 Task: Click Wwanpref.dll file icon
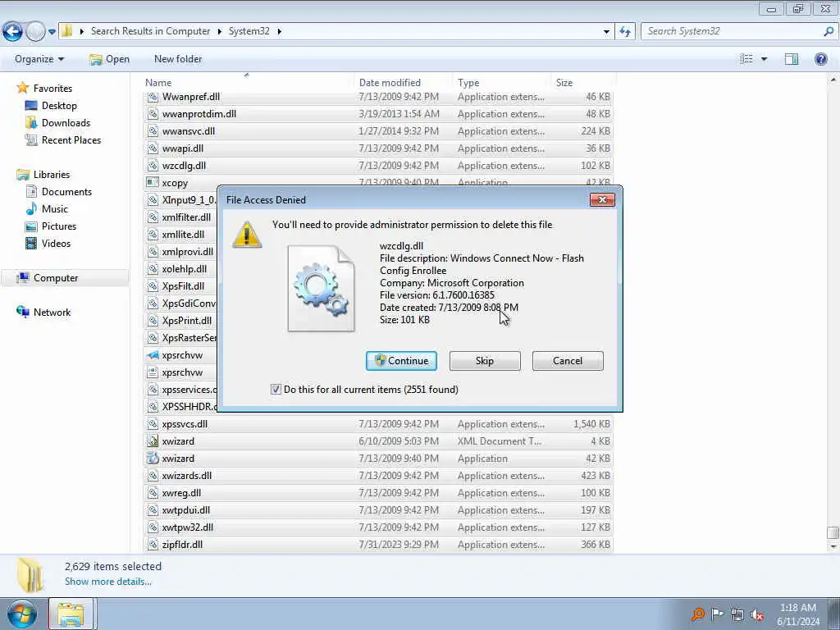coord(153,97)
